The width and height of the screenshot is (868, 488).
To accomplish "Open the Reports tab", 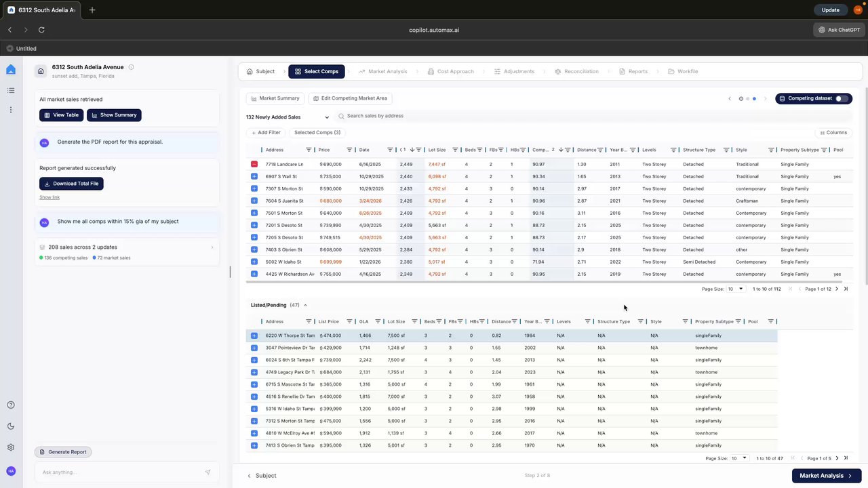I will click(x=633, y=71).
